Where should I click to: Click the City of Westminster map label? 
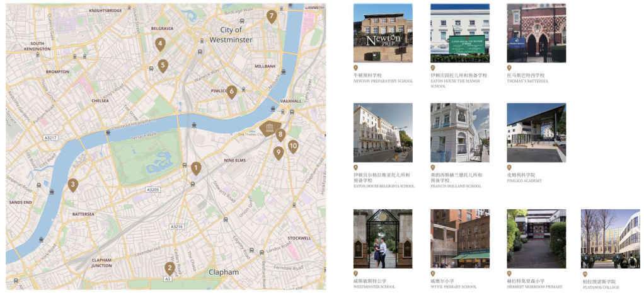(231, 35)
